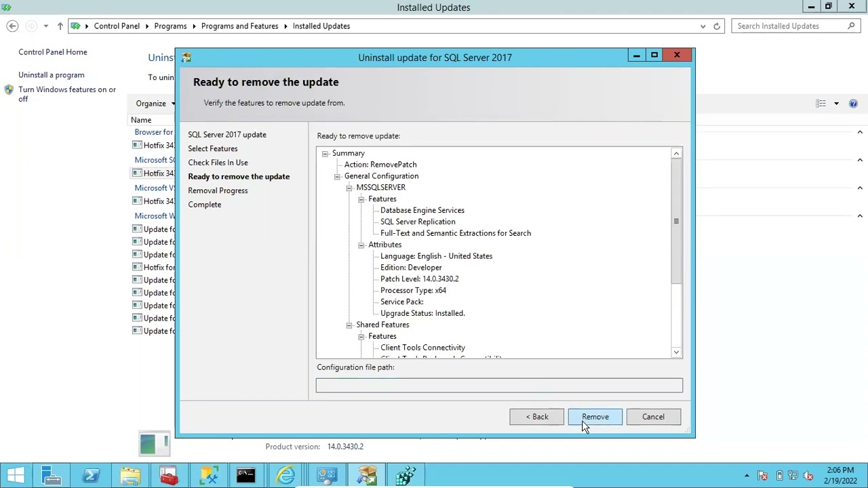Image resolution: width=868 pixels, height=488 pixels.
Task: Launch Windows PowerShell from the taskbar
Action: (x=91, y=476)
